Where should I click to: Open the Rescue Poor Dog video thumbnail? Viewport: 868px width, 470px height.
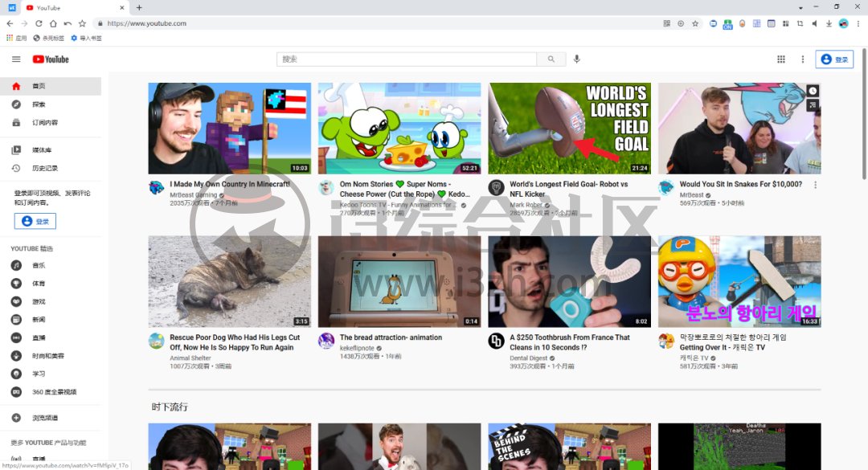pos(229,282)
